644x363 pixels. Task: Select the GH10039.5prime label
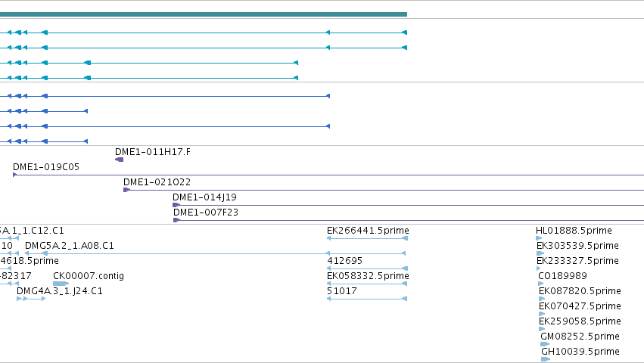[580, 352]
